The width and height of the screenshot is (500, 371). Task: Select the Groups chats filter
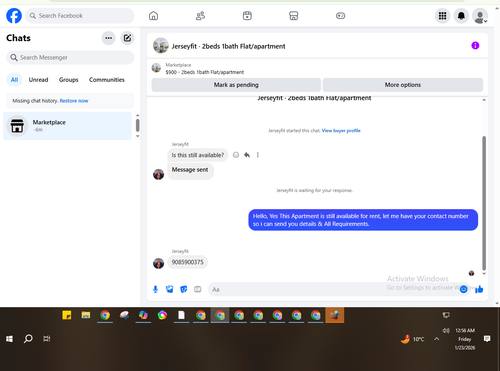click(69, 80)
